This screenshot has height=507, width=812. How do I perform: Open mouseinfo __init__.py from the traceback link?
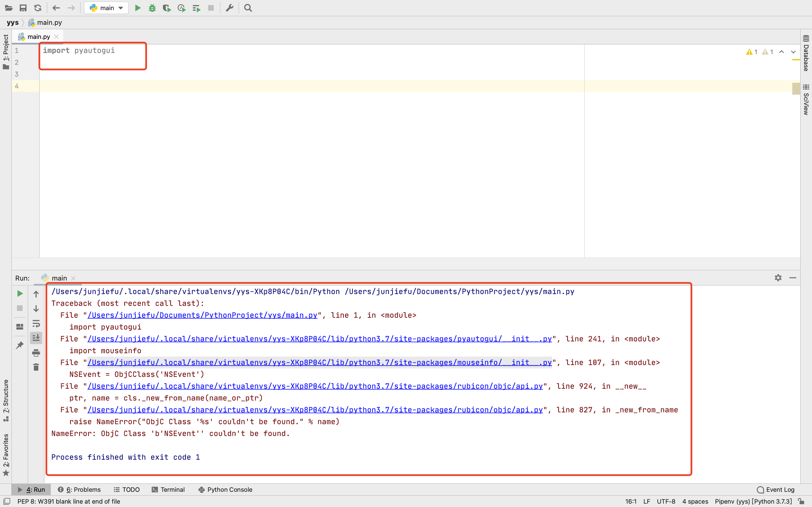(x=319, y=363)
